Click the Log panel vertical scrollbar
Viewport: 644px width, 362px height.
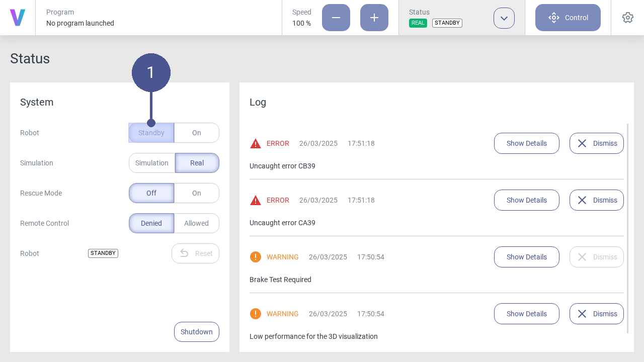tap(627, 226)
